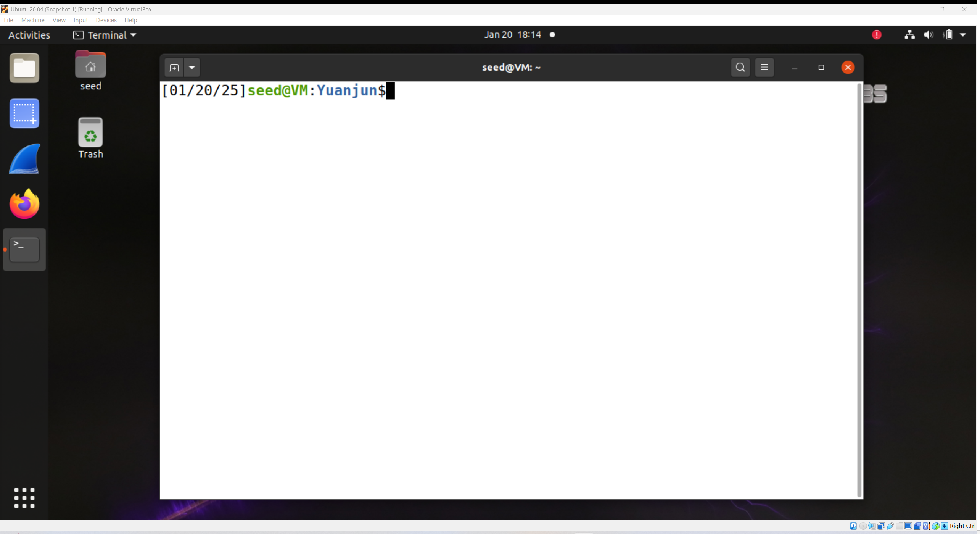The height and width of the screenshot is (534, 980).
Task: Expand the system status menu chevron
Action: point(963,34)
